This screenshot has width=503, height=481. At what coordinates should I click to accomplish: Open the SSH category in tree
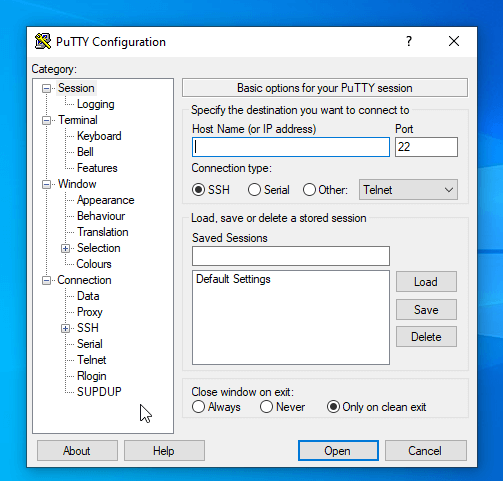pos(88,328)
